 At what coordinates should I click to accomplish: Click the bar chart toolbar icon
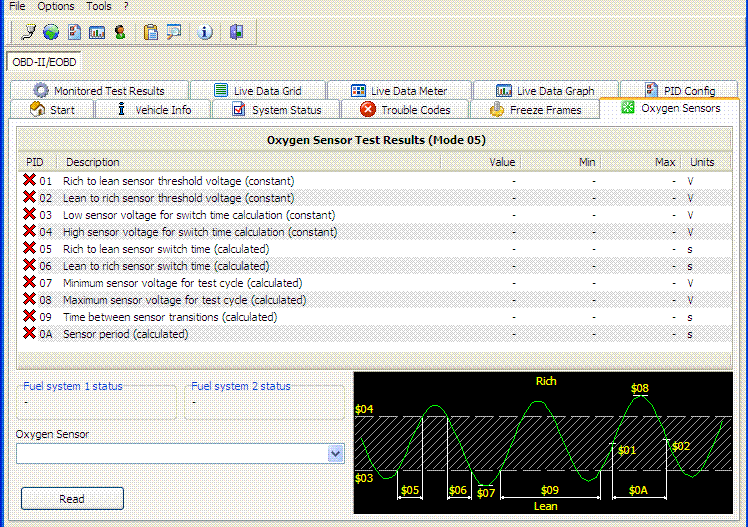pos(97,32)
